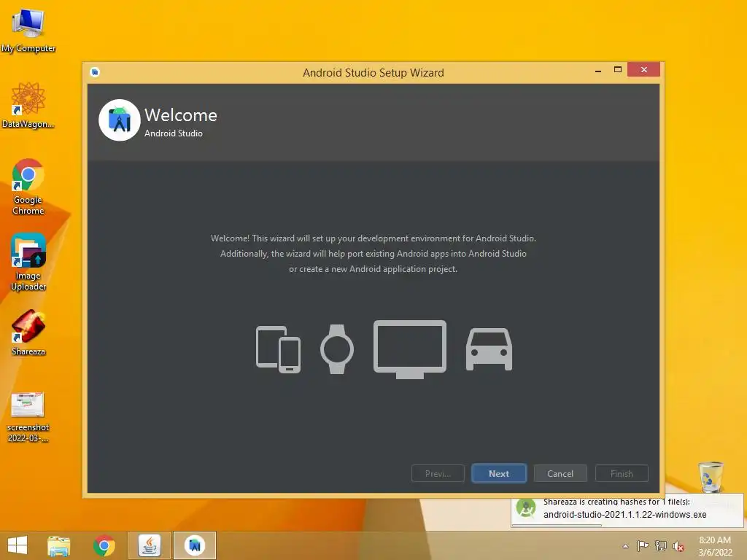The image size is (747, 560).
Task: Open DataWagon desktop shortcut
Action: coord(28,106)
